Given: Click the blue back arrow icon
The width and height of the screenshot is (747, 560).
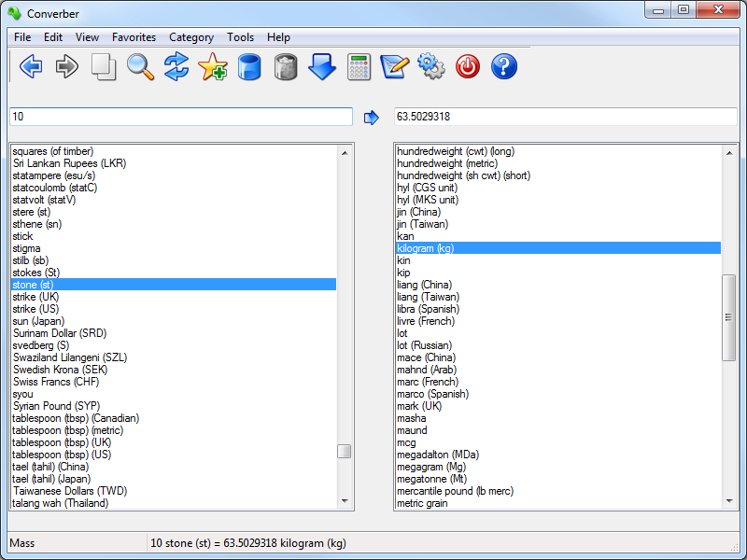Looking at the screenshot, I should click(31, 67).
